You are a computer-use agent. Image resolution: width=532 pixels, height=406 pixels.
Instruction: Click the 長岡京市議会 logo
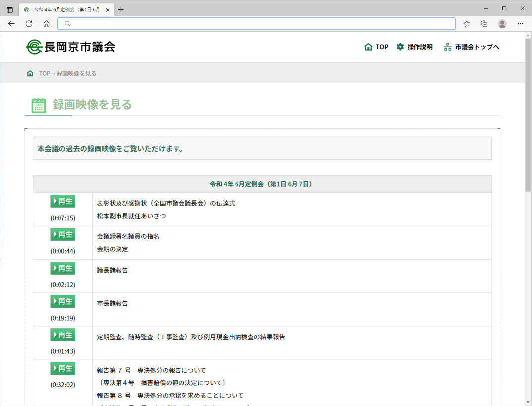pyautogui.click(x=70, y=47)
